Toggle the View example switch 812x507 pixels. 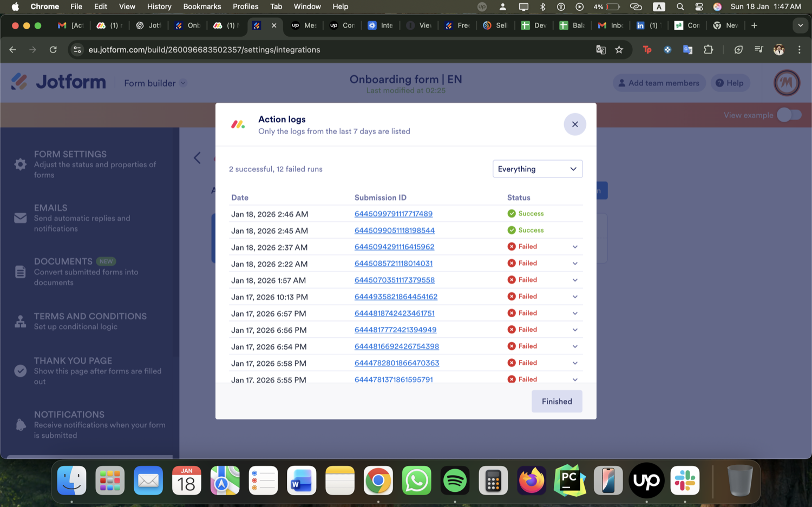tap(789, 115)
